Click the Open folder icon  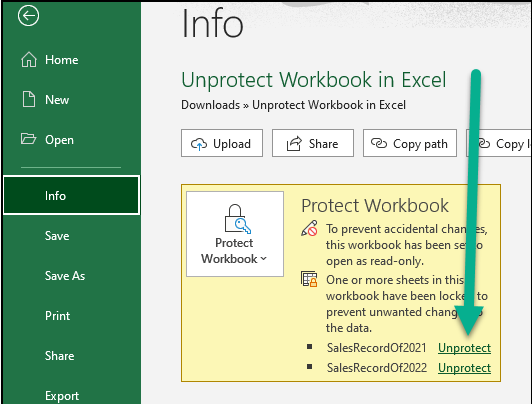28,139
